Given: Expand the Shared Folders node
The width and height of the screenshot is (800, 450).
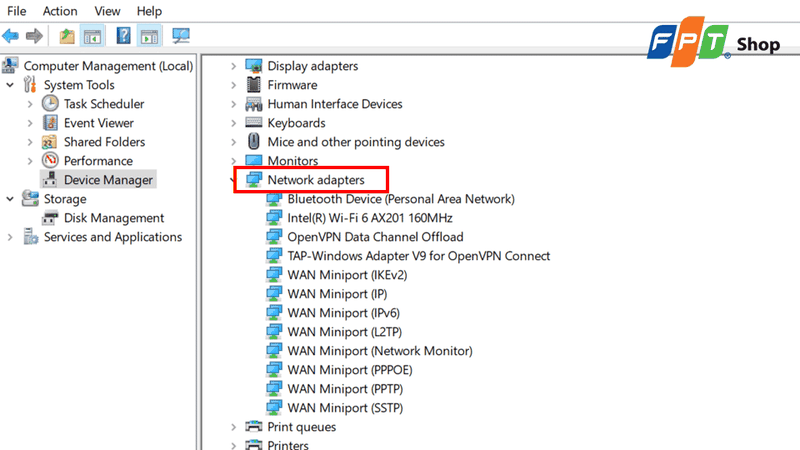Looking at the screenshot, I should [x=30, y=142].
